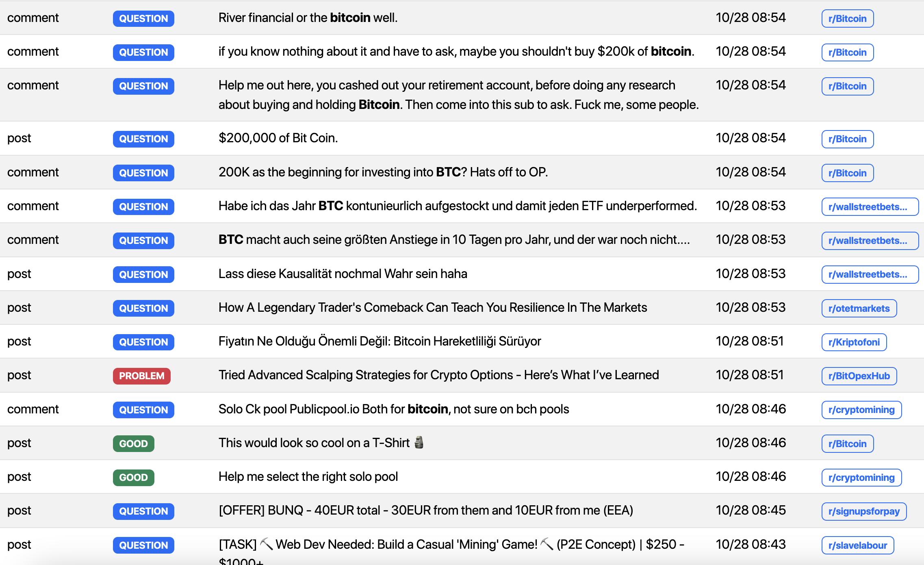The image size is (924, 565).
Task: Open the "Fiyatın Ne Olduğu Önemli Değil" post
Action: coord(380,341)
